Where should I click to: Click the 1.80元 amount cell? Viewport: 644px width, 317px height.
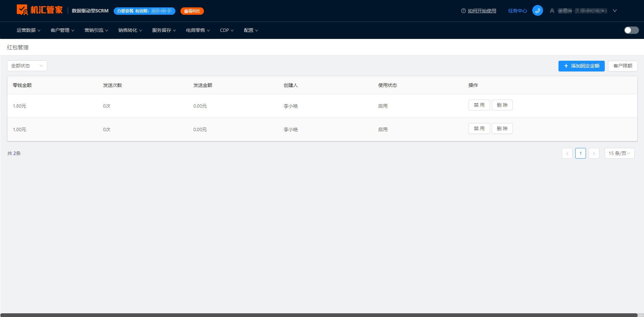coord(19,106)
